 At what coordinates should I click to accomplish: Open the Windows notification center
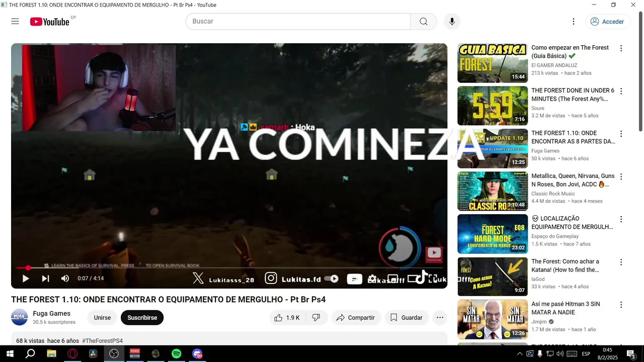[x=630, y=354]
